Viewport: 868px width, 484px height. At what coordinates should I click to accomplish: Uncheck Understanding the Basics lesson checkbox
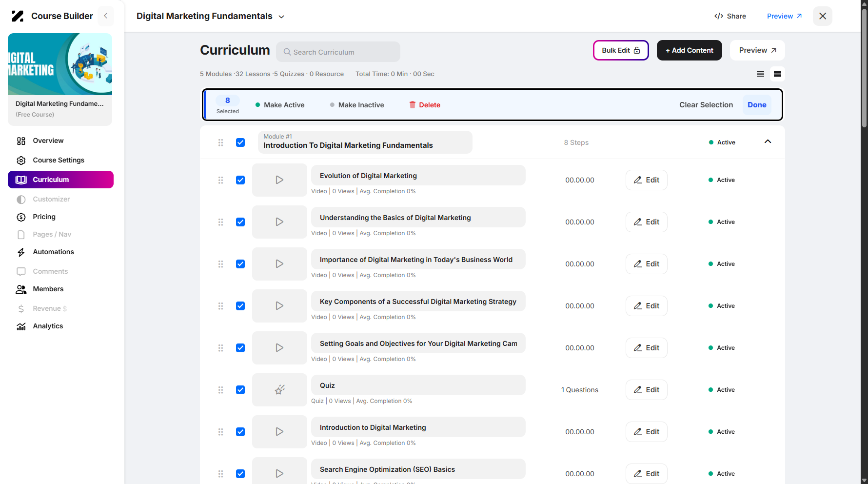click(240, 222)
